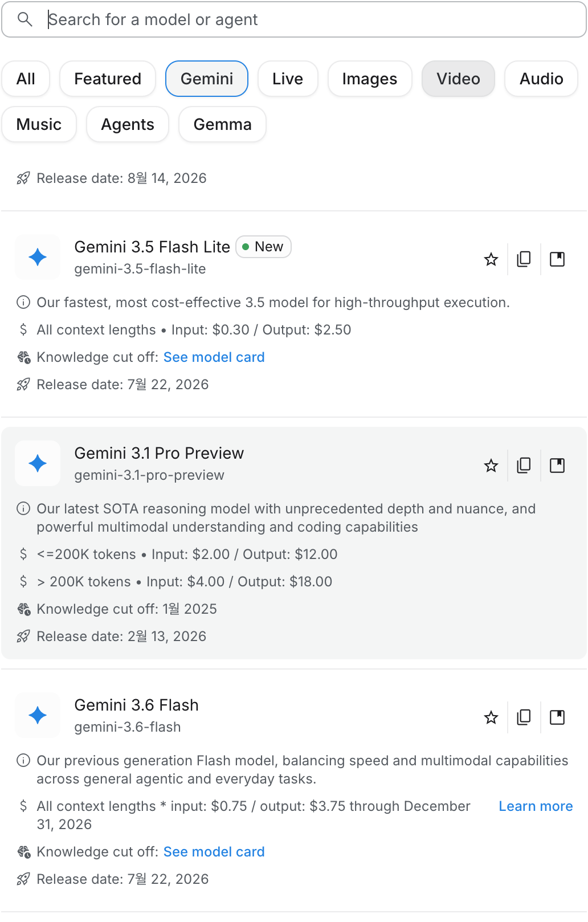Screen dimensions: 588x922
Task: Star the Gemini 3.5 Flash Lite model
Action: point(491,259)
